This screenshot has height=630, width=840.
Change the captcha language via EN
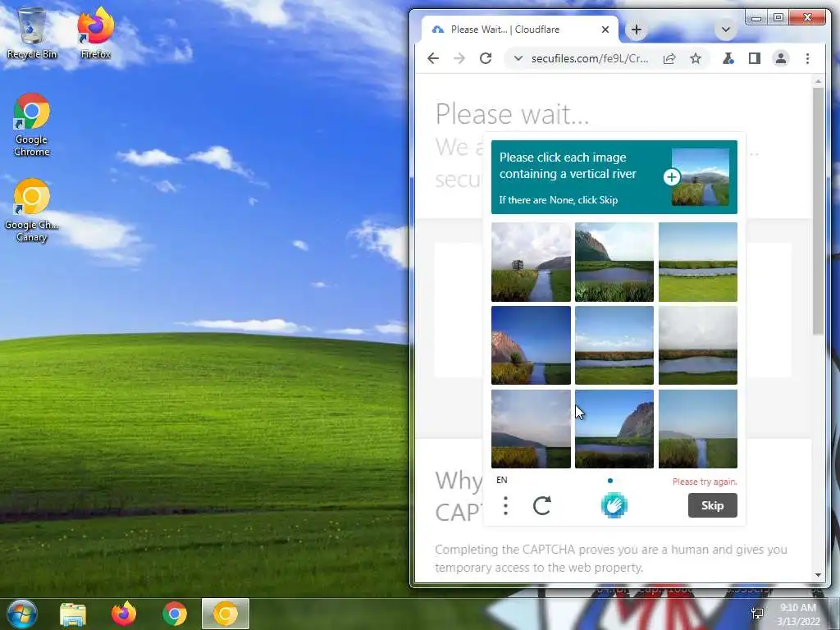click(x=502, y=480)
